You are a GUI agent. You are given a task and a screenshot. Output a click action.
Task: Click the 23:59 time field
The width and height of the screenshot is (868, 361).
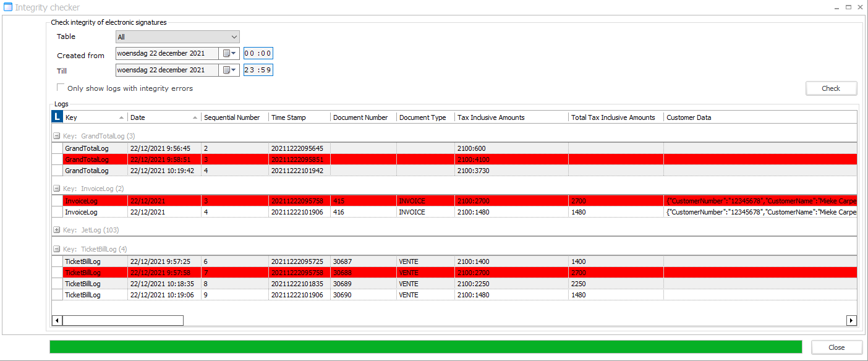258,70
